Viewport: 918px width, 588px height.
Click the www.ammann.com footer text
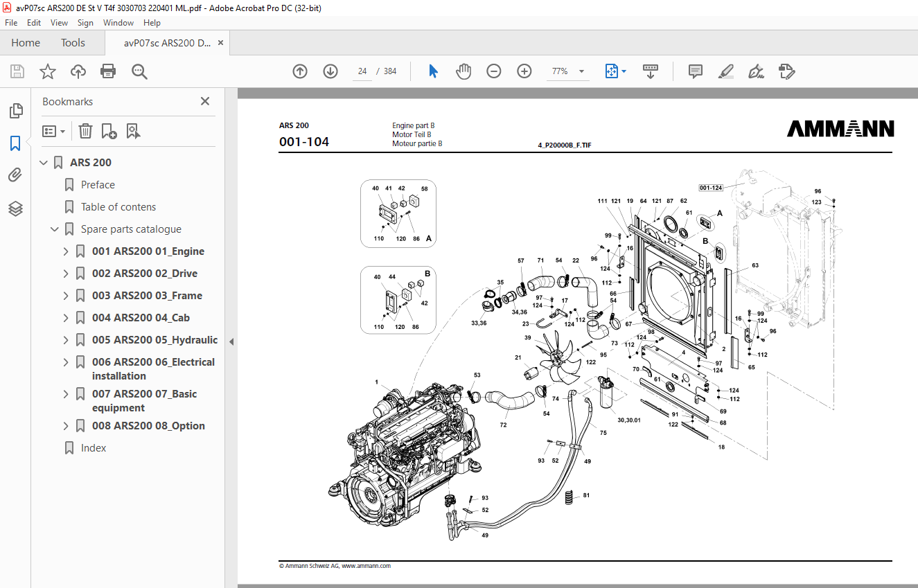366,566
